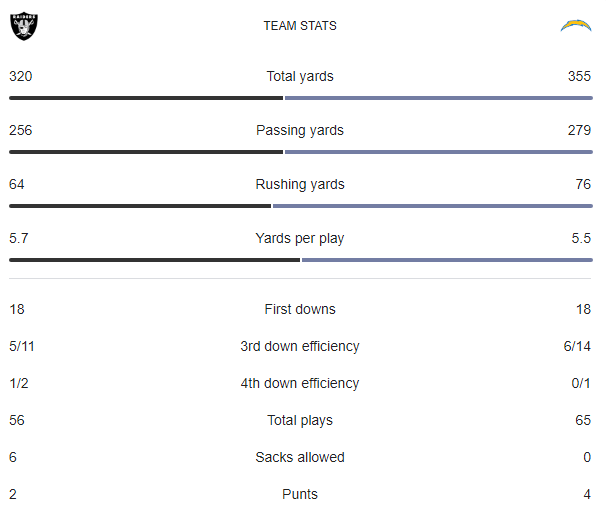
Task: Click the Raiders team logo
Action: 23,26
